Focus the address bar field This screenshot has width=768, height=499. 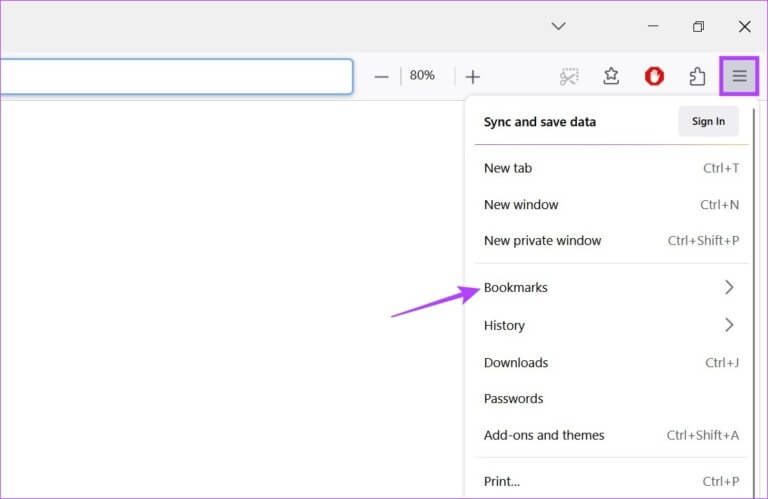[176, 76]
